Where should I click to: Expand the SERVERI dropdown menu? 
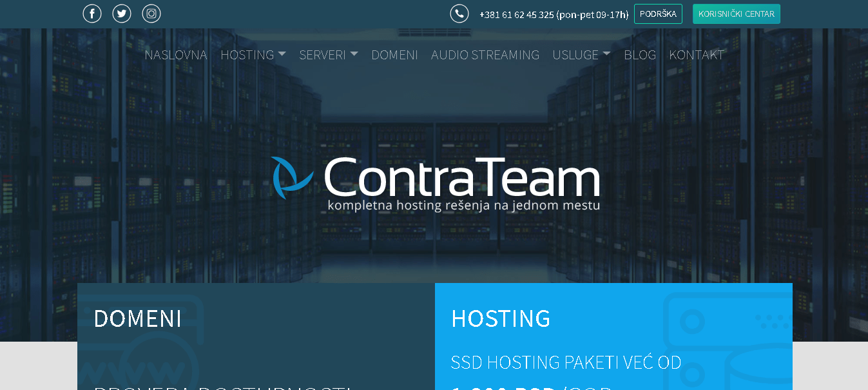click(329, 55)
